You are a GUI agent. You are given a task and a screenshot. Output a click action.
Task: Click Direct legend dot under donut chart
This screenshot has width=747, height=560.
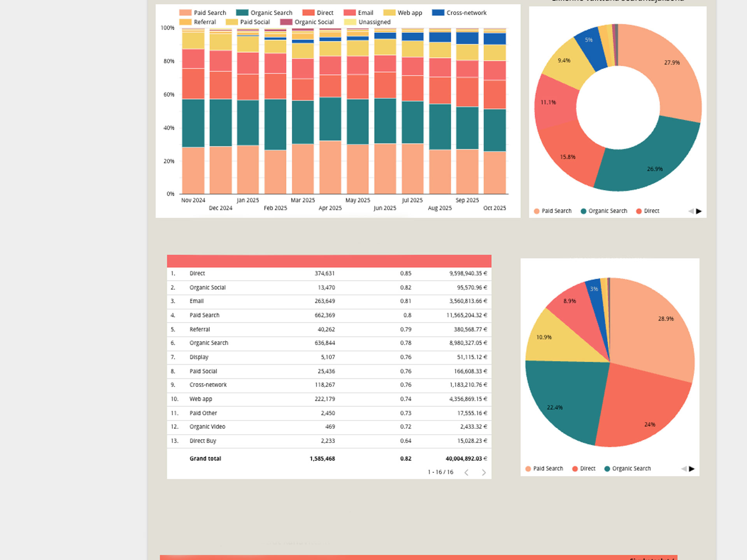[638, 211]
